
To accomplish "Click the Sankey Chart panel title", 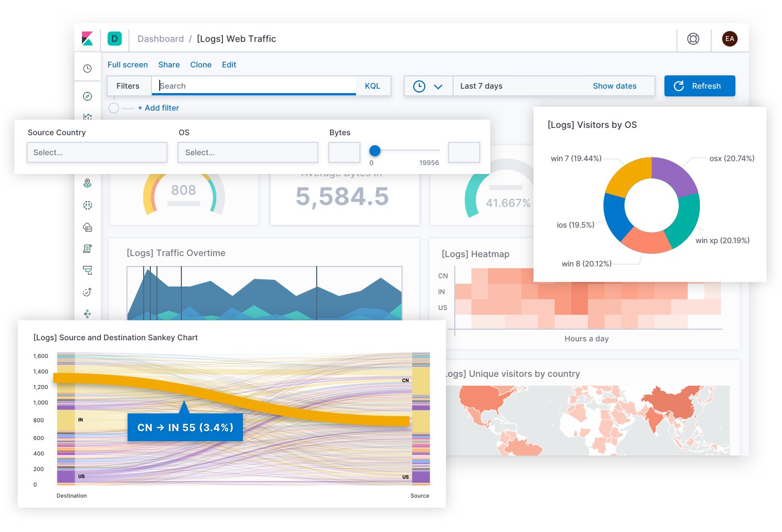I will pos(115,337).
